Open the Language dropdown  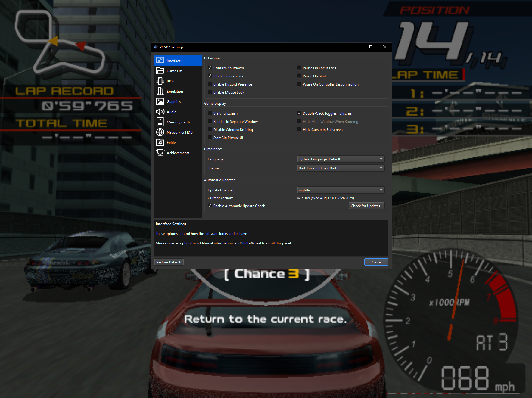341,159
